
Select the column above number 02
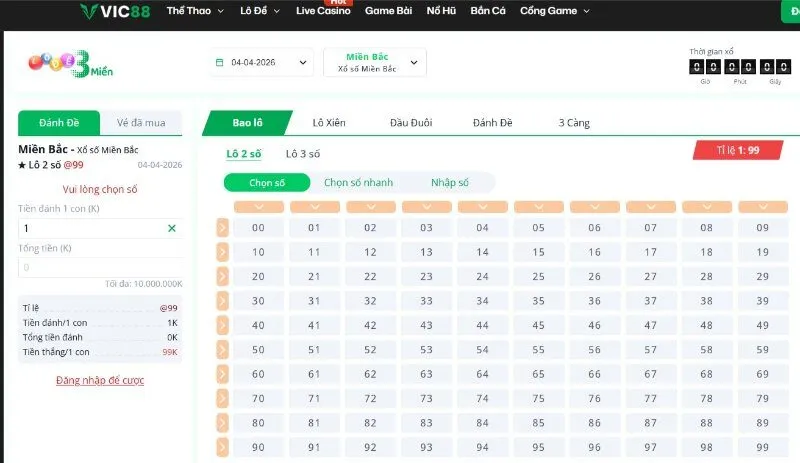pos(371,207)
